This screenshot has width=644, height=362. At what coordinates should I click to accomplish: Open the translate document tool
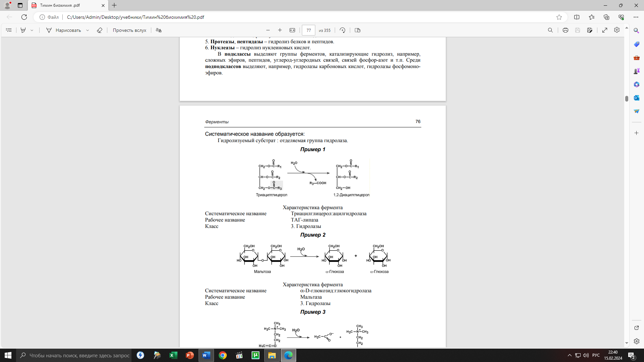pos(159,30)
